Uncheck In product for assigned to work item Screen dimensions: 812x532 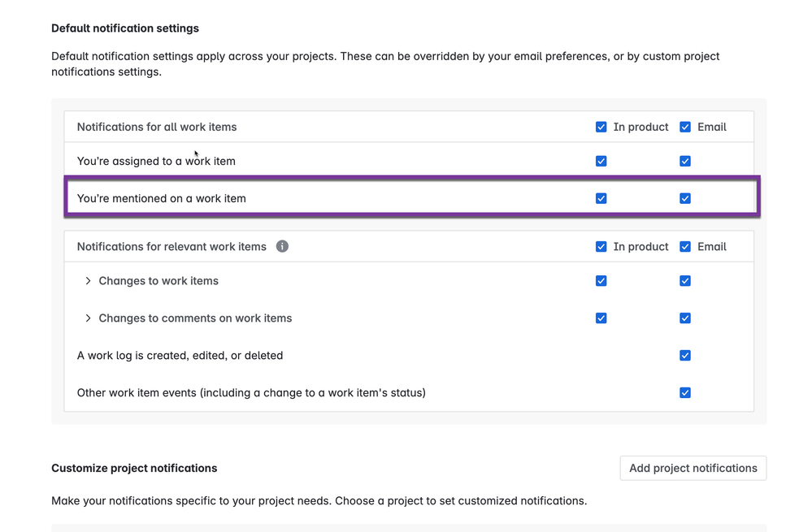(601, 161)
